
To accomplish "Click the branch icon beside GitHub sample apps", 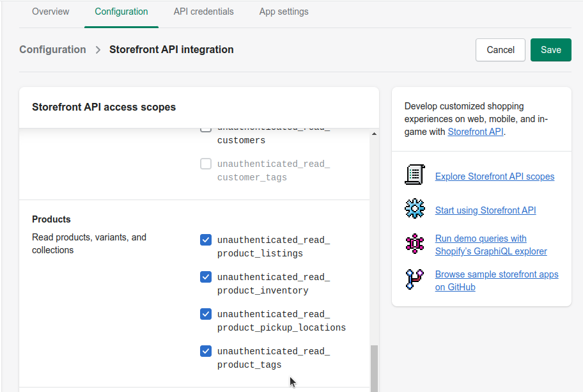I will 414,279.
